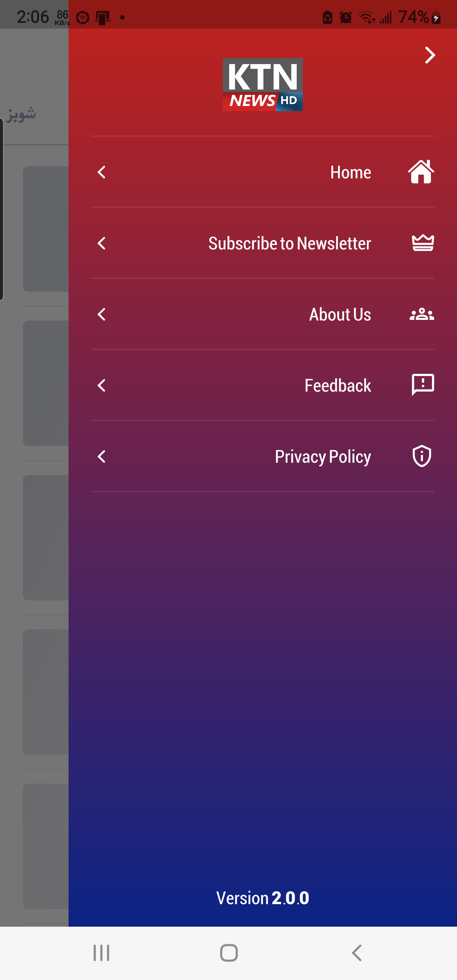Tap the crown icon beside Subscribe to Newsletter
This screenshot has width=457, height=980.
click(422, 243)
